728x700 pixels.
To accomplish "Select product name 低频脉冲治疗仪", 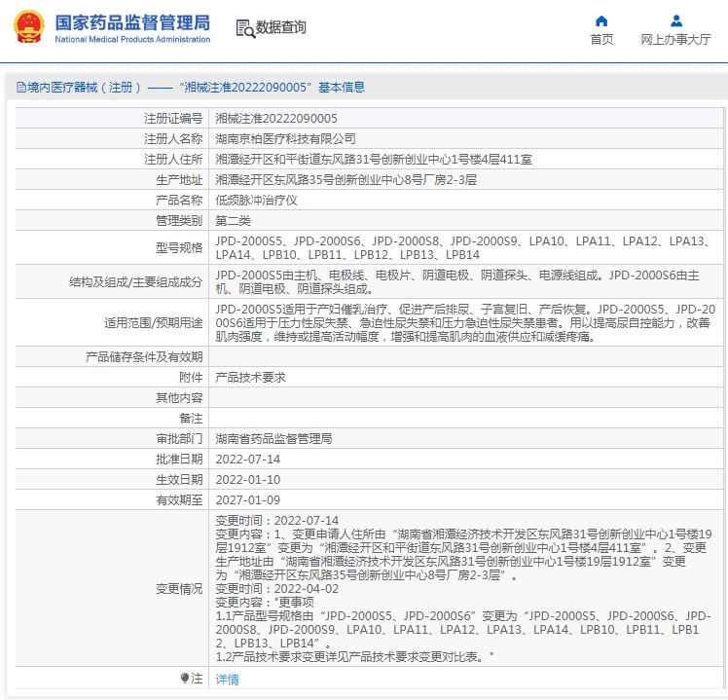I will pos(256,201).
